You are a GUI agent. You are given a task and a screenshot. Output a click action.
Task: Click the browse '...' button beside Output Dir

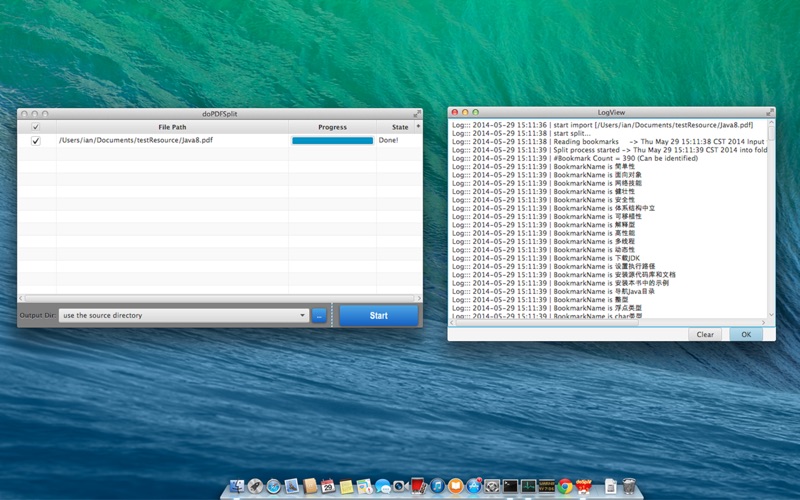click(x=319, y=316)
